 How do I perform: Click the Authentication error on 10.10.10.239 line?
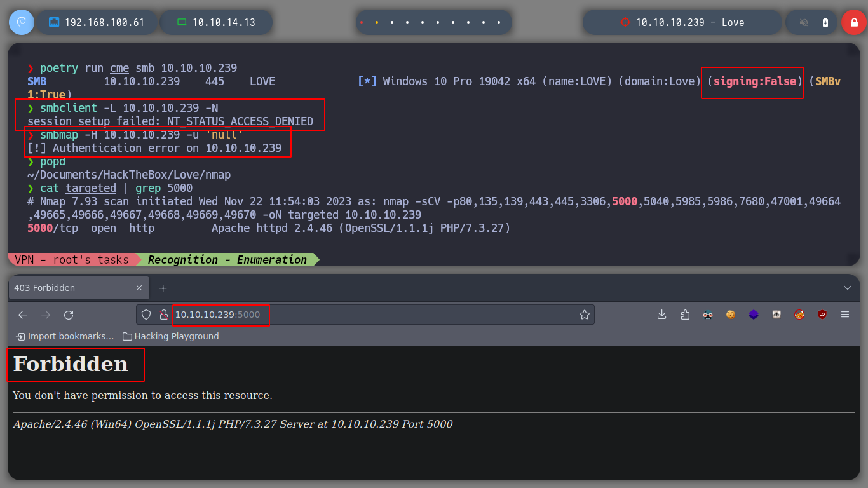tap(154, 148)
